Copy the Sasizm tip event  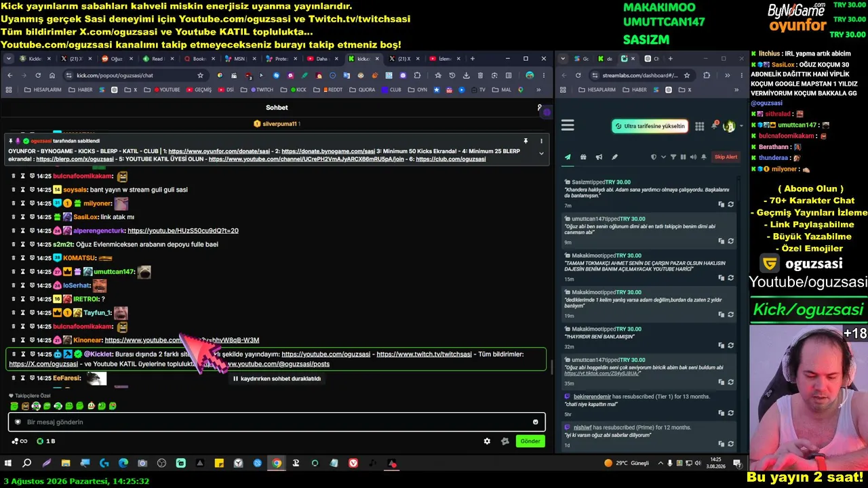pyautogui.click(x=721, y=204)
